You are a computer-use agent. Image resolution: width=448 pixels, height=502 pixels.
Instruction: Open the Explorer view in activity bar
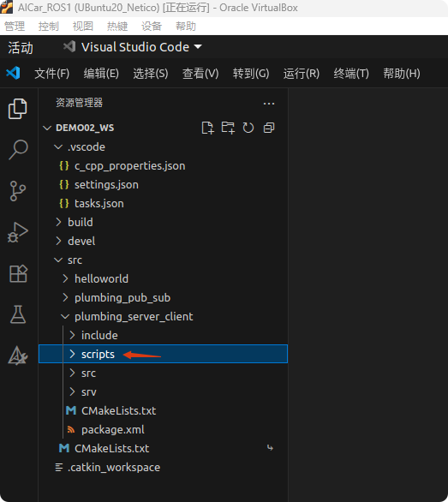18,109
